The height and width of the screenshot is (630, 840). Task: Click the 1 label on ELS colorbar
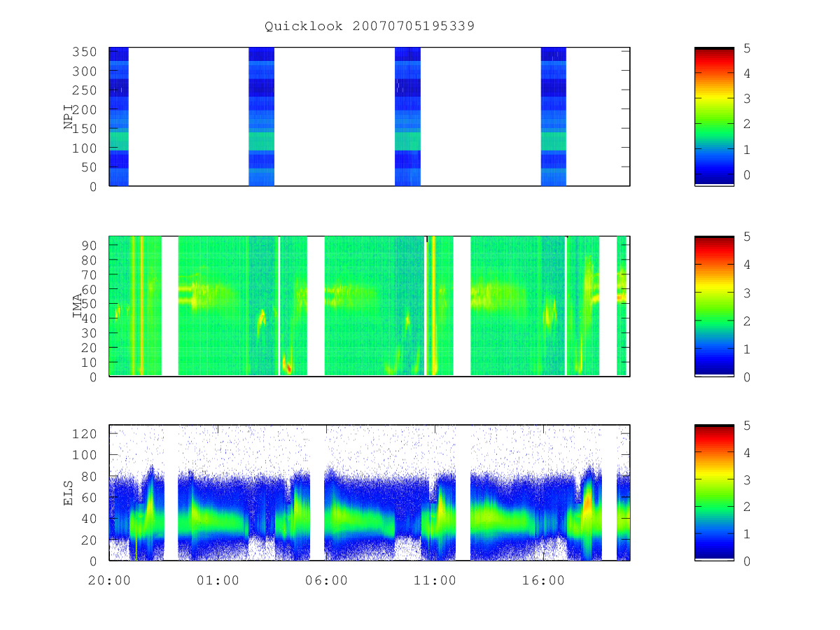748,534
